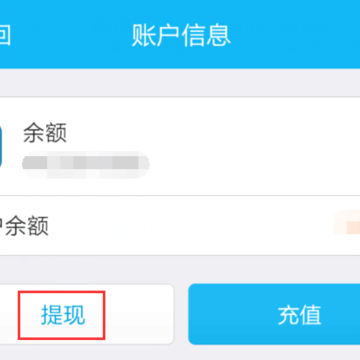360x360 pixels.
Task: Click the orange blurred amount on 账户余额 row
Action: coord(347,225)
